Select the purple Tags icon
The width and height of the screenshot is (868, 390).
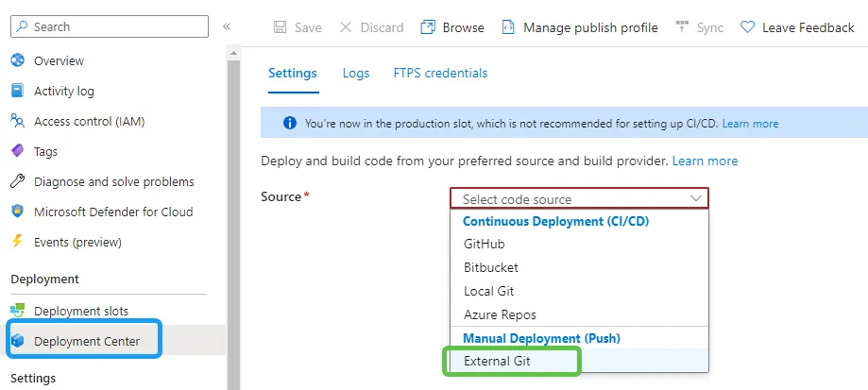pyautogui.click(x=17, y=152)
